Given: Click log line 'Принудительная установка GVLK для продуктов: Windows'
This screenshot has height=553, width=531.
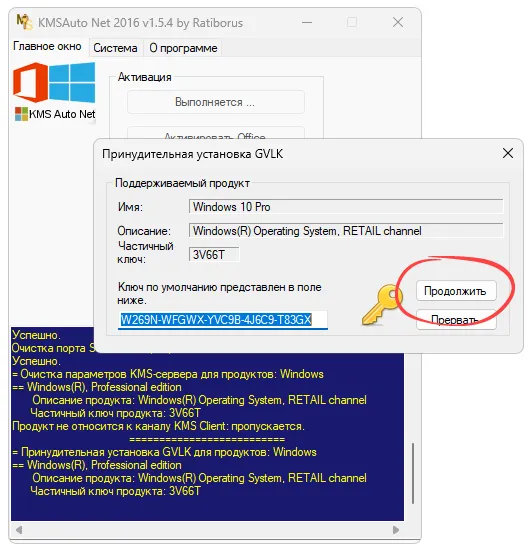Looking at the screenshot, I should (164, 452).
